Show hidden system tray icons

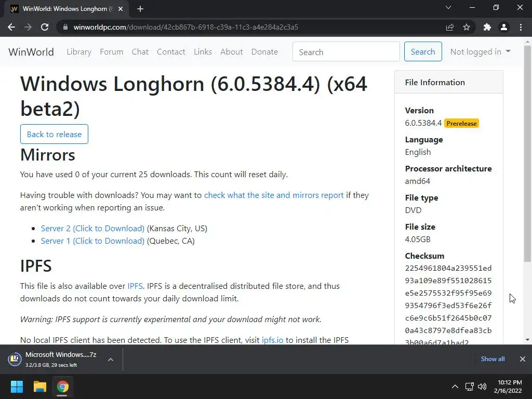[455, 387]
